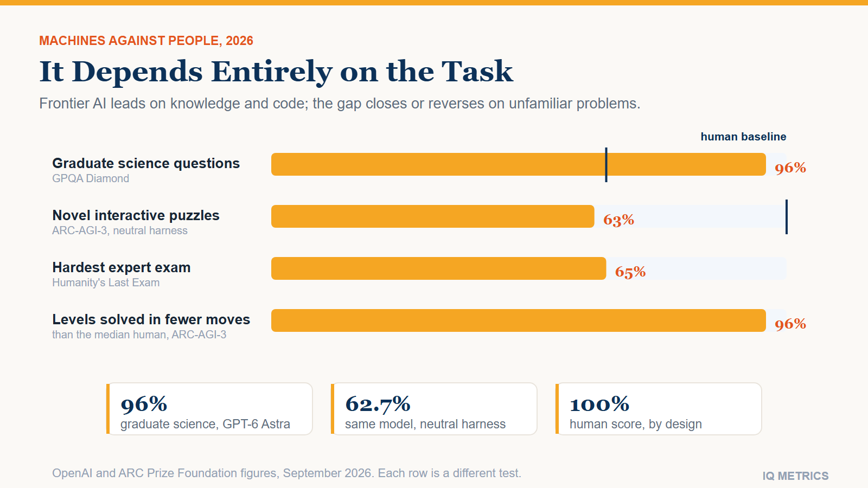The image size is (868, 488).
Task: Click the MACHINES AGAINST PEOPLE, 2026 heading
Action: (x=146, y=41)
